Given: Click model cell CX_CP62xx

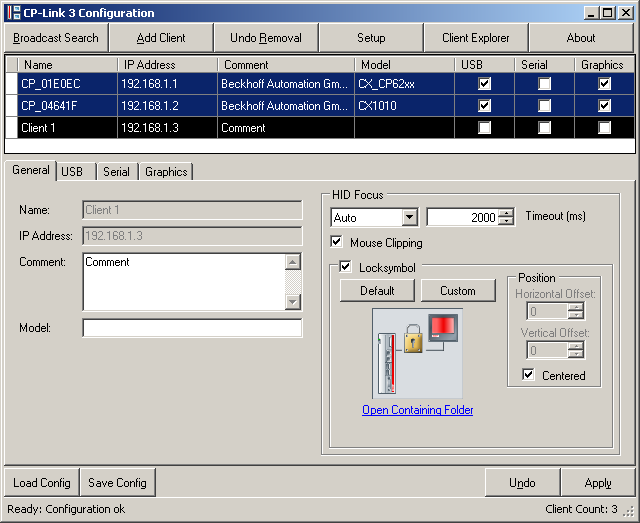Looking at the screenshot, I should click(x=404, y=84).
